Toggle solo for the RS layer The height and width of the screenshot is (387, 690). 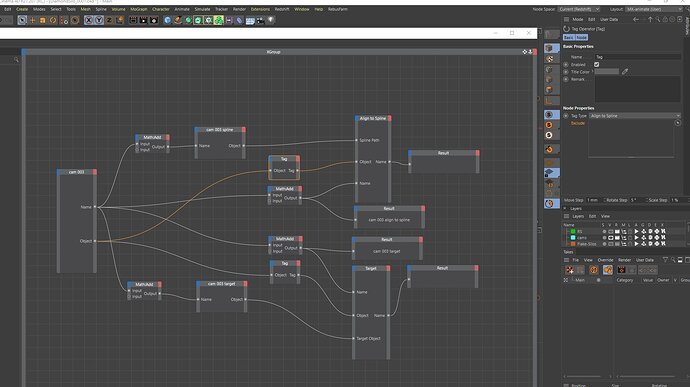click(604, 232)
